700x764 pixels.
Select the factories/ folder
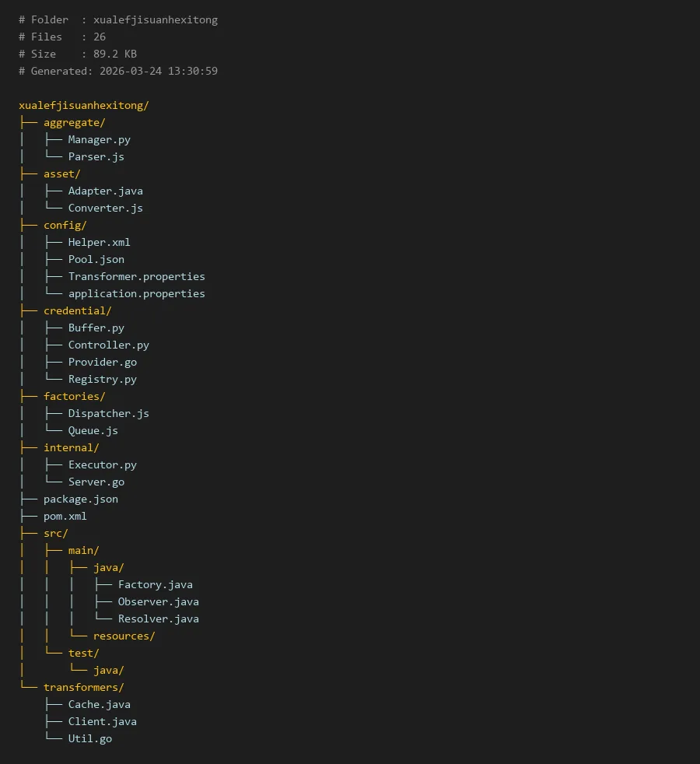pyautogui.click(x=74, y=396)
